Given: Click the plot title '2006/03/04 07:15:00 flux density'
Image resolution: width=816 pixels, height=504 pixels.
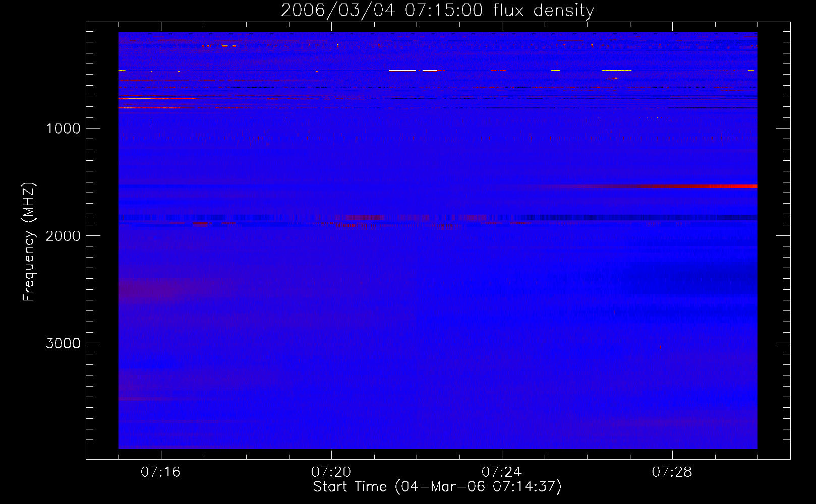Looking at the screenshot, I should 437,10.
